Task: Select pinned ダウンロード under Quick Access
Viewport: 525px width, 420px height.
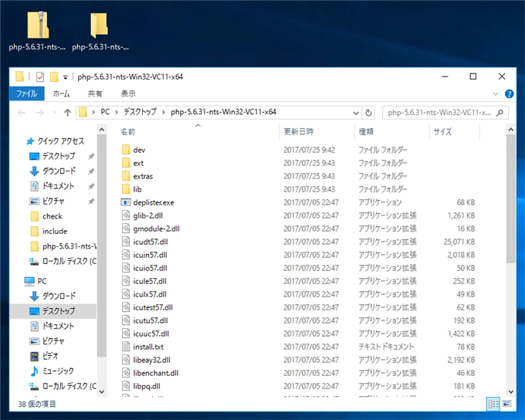Action: pyautogui.click(x=53, y=171)
